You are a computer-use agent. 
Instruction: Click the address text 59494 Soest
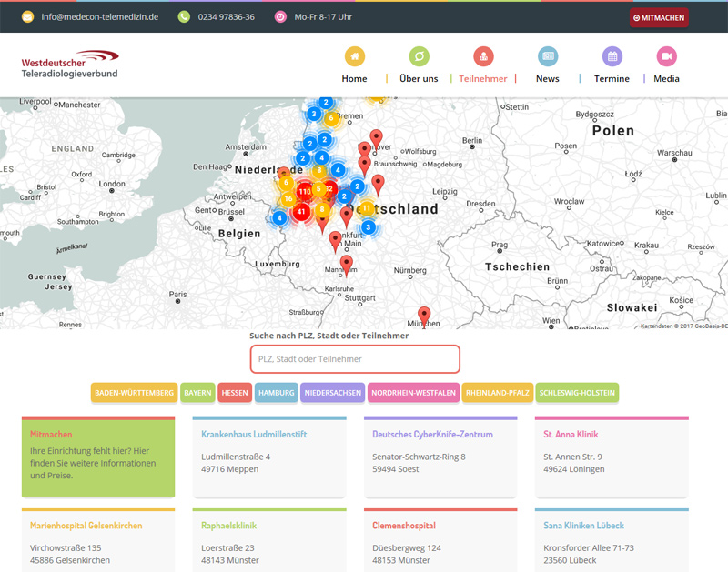point(396,469)
